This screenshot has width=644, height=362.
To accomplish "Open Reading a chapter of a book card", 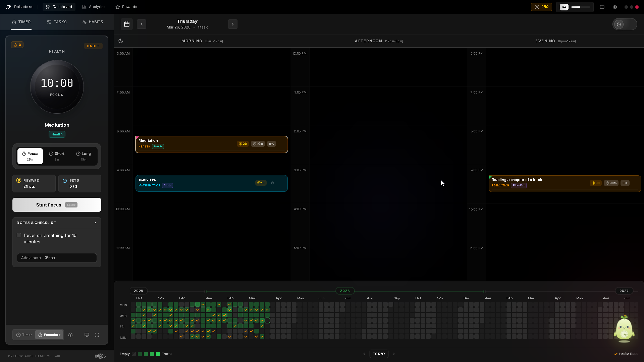I will (565, 184).
